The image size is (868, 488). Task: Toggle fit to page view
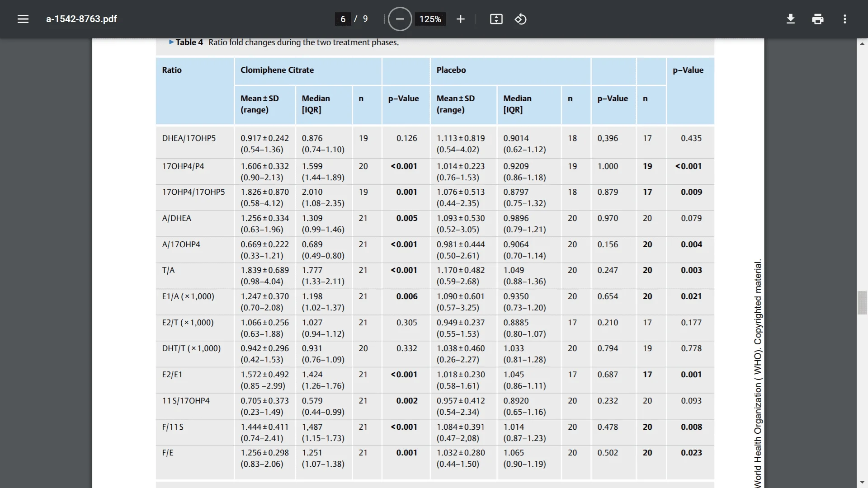pyautogui.click(x=496, y=19)
